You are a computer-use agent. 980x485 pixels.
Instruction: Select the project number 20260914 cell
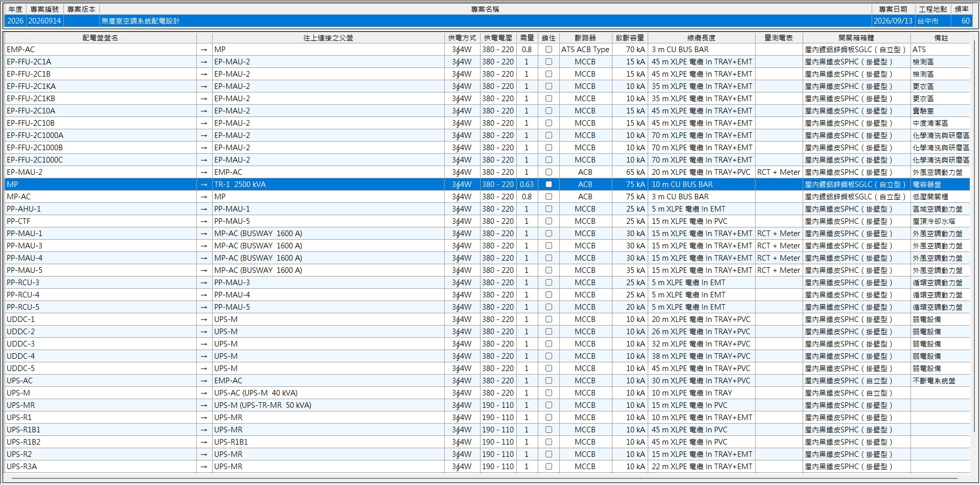44,21
